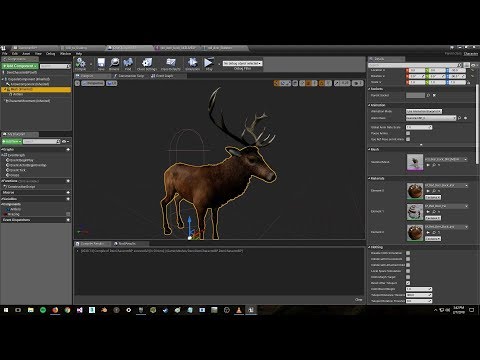Image resolution: width=480 pixels, height=360 pixels.
Task: Open Firefox from the Windows taskbar
Action: 55,310
